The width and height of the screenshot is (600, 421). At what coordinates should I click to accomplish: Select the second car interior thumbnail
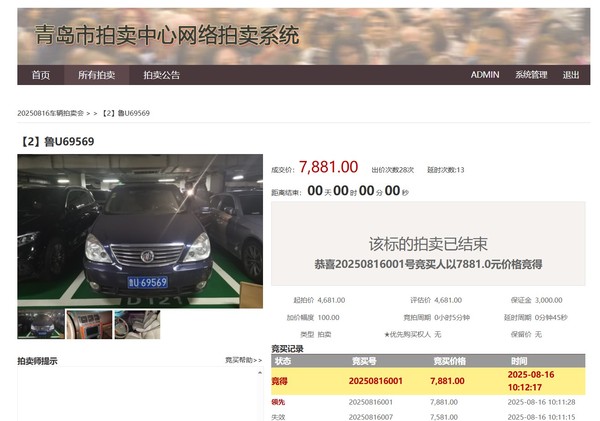tap(89, 324)
